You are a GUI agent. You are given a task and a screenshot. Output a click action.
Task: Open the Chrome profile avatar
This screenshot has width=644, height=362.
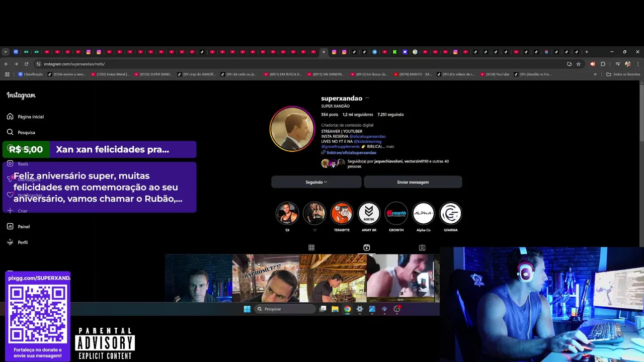click(627, 64)
